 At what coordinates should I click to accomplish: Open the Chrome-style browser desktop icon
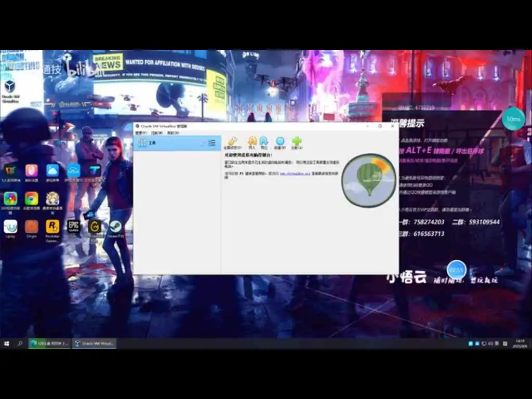pyautogui.click(x=31, y=201)
